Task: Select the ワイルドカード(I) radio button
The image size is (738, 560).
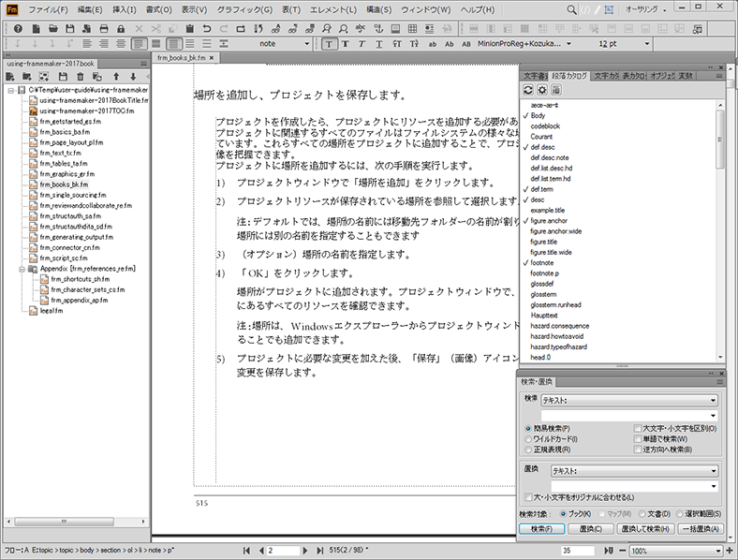Action: tap(528, 438)
